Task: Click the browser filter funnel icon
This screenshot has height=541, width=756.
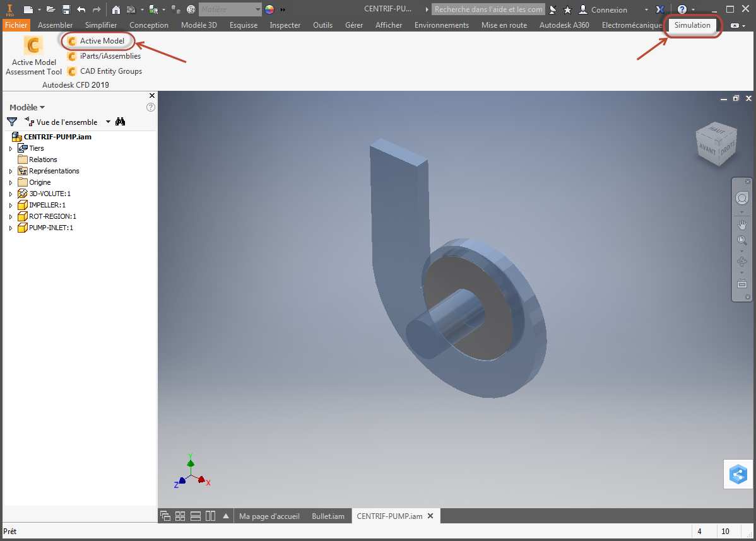Action: point(12,122)
